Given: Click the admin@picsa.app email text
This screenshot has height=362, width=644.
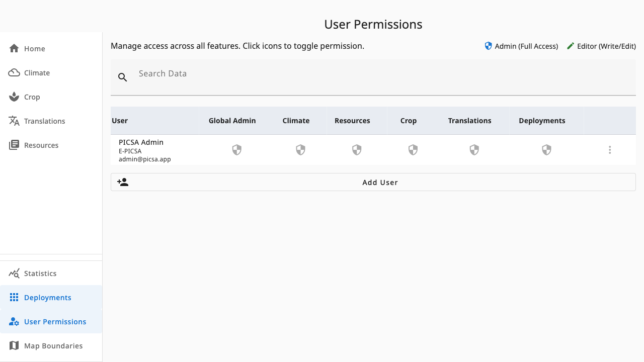Looking at the screenshot, I should [145, 159].
